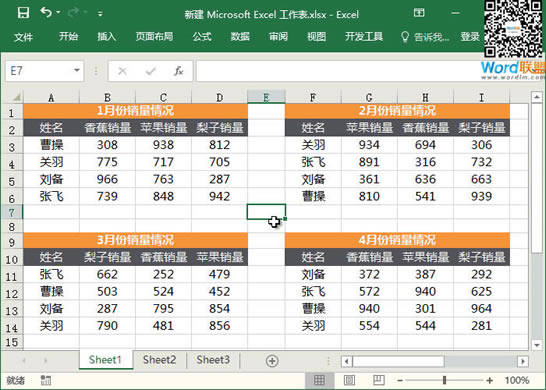Click the Undo arrow icon
Image resolution: width=546 pixels, height=390 pixels.
pyautogui.click(x=46, y=13)
